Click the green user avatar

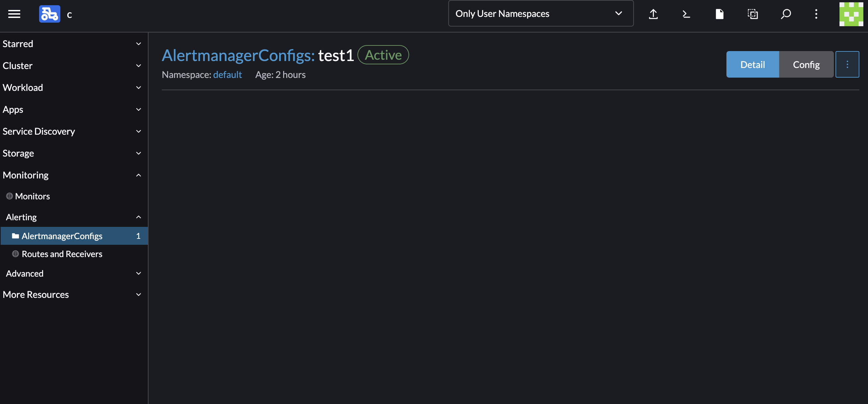pyautogui.click(x=851, y=14)
